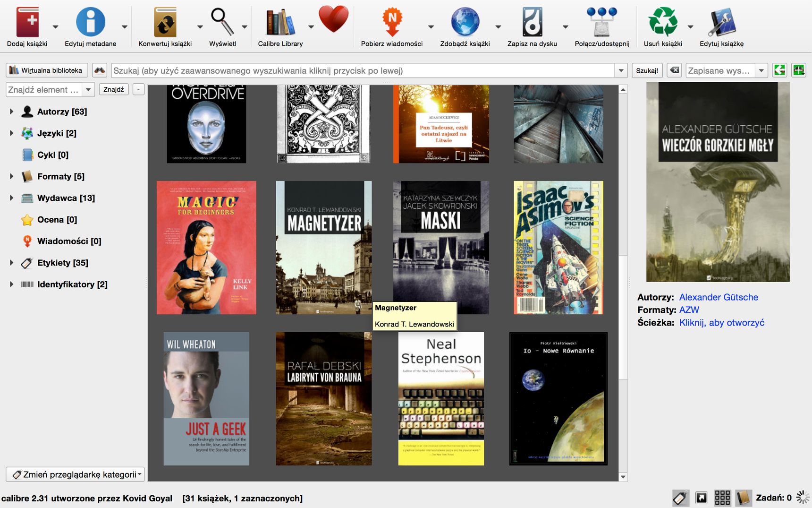The height and width of the screenshot is (508, 812).
Task: Click the Cykl series icon
Action: 27,155
